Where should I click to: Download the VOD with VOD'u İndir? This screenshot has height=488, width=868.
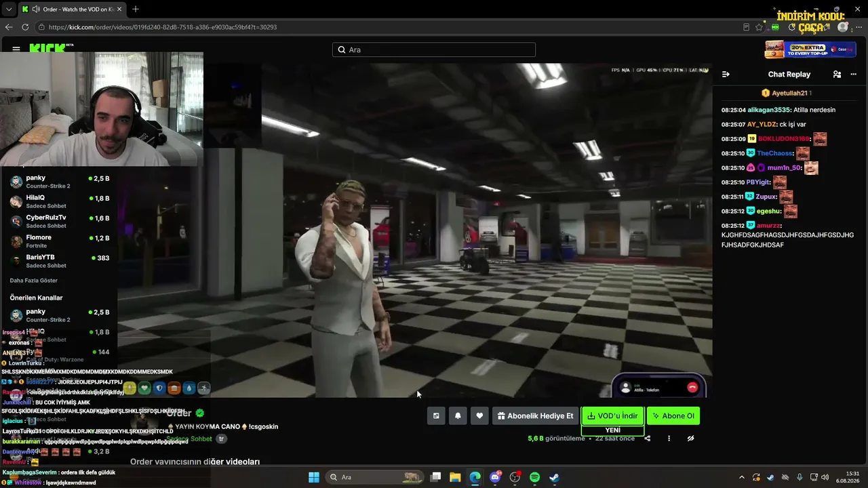coord(612,416)
